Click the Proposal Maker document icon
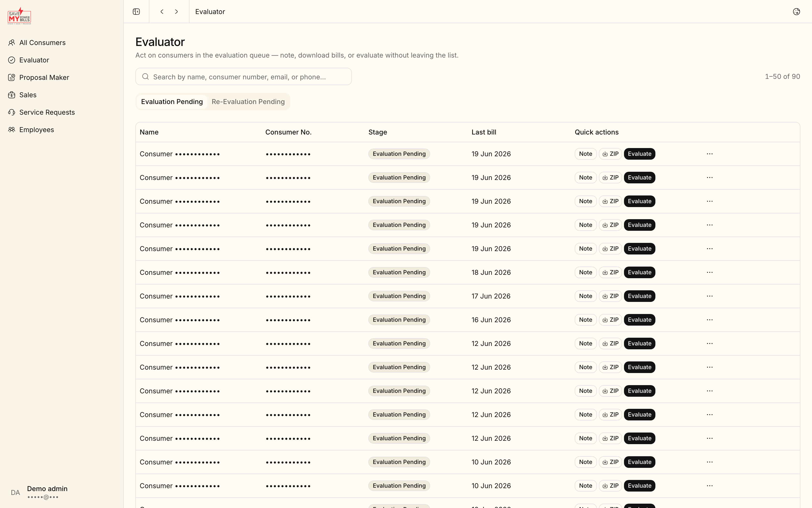 click(x=12, y=78)
